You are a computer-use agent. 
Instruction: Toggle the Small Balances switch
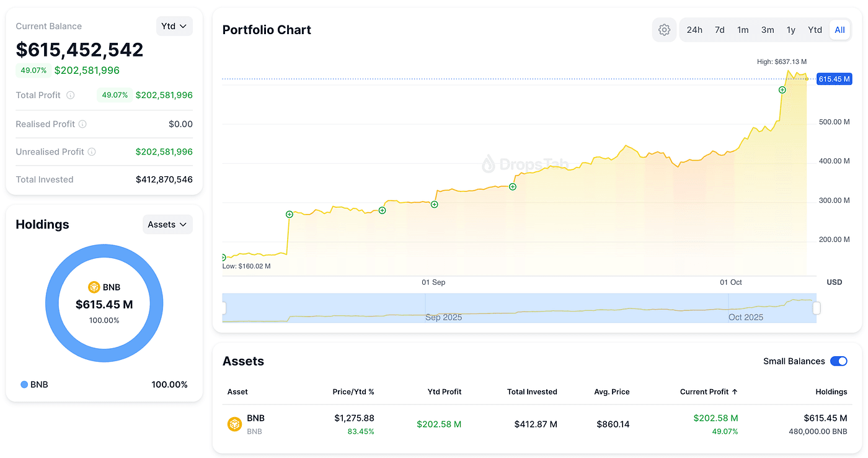838,361
